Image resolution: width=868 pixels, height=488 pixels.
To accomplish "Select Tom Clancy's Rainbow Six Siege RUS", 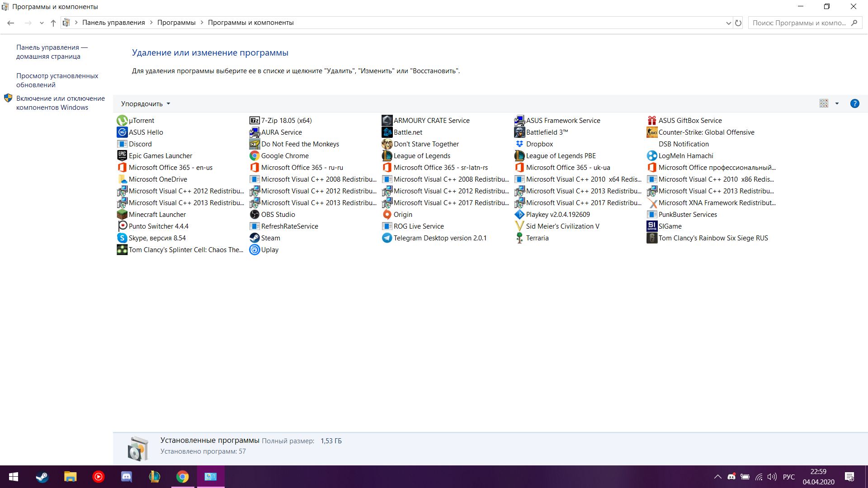I will [x=708, y=238].
